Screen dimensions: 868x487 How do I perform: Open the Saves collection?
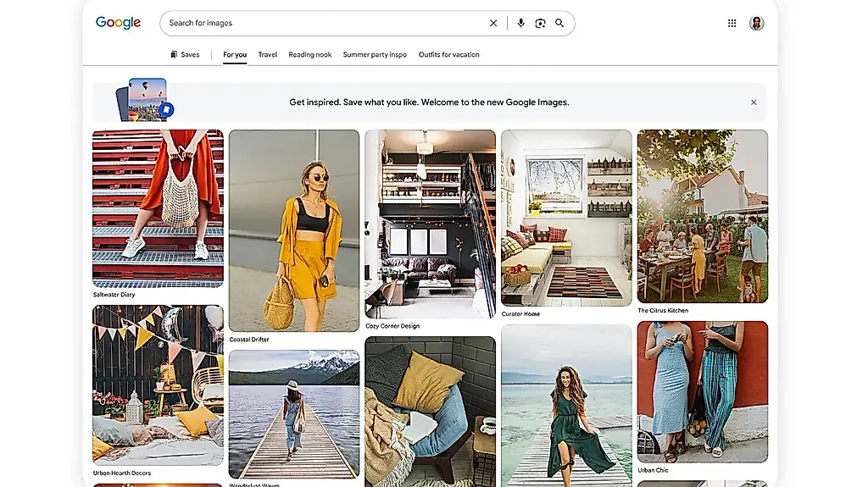tap(185, 55)
